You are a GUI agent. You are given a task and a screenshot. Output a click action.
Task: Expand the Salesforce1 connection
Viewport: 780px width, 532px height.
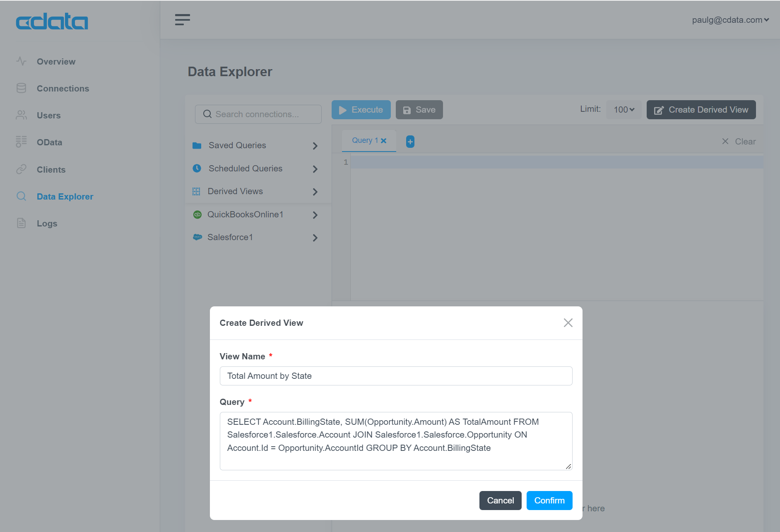(255, 238)
